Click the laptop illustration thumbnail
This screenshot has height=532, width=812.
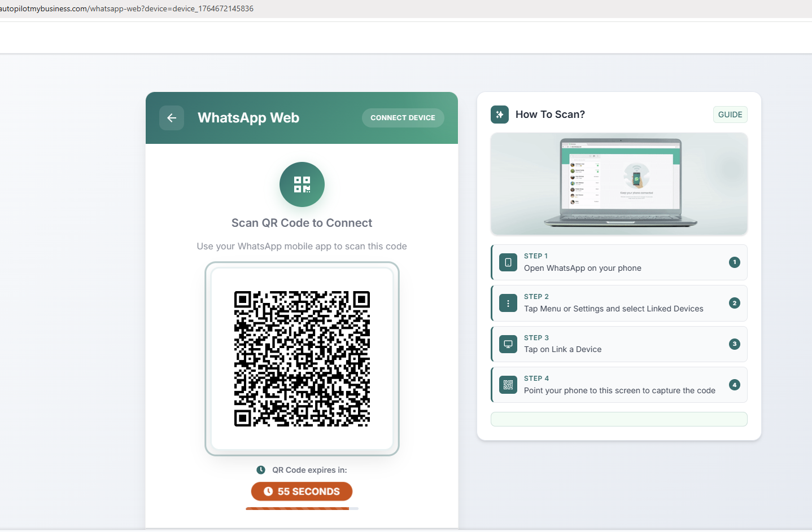pyautogui.click(x=619, y=184)
